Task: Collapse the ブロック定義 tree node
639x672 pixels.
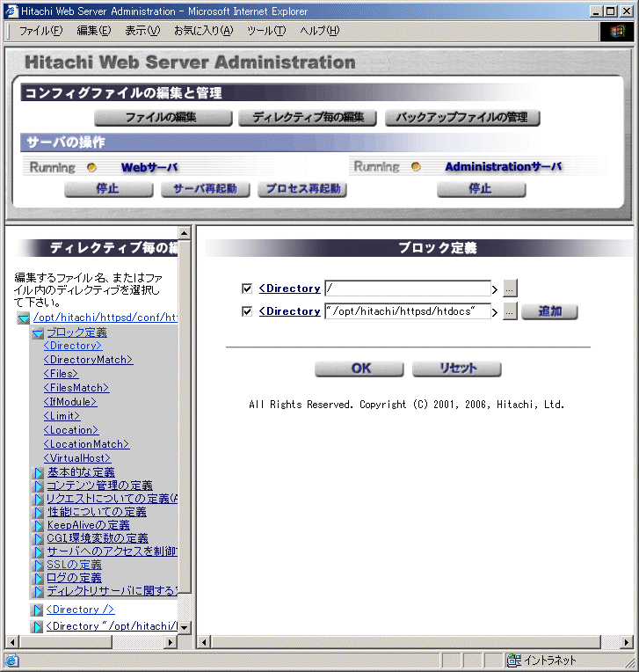Action: coord(38,333)
